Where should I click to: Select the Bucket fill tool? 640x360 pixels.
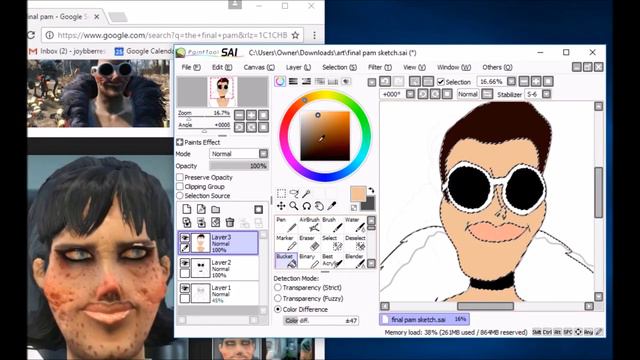tap(286, 260)
